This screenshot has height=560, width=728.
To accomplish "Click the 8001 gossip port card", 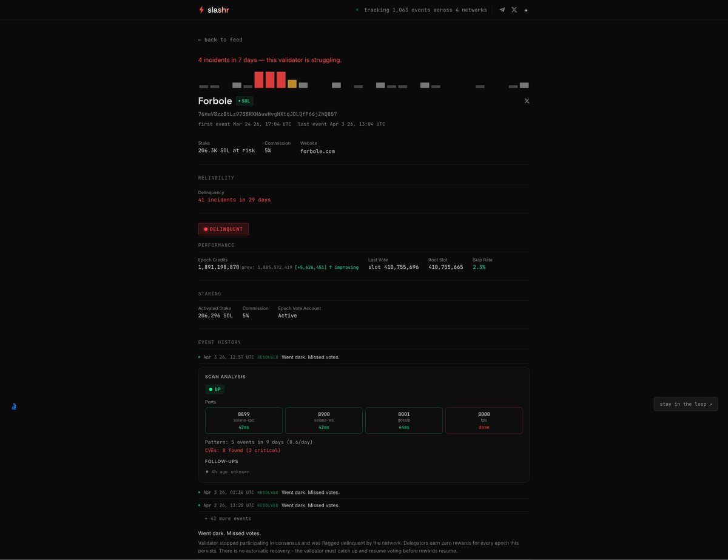I will [404, 420].
